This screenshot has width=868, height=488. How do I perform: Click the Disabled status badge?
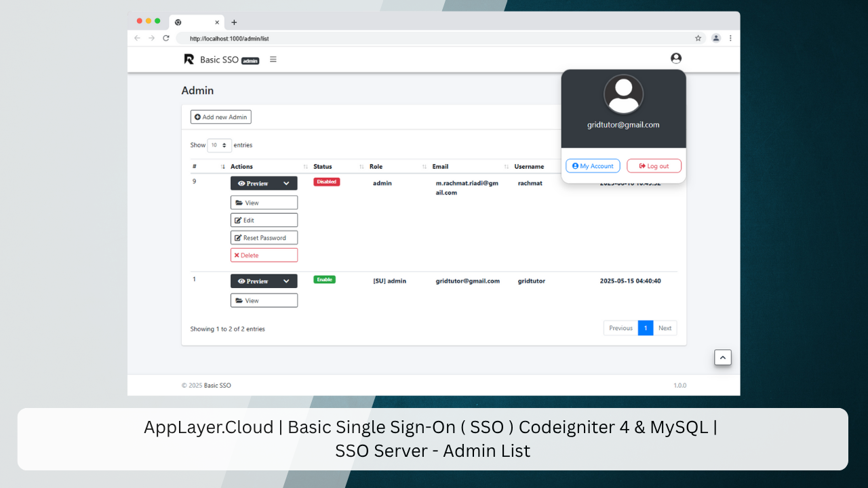click(327, 182)
